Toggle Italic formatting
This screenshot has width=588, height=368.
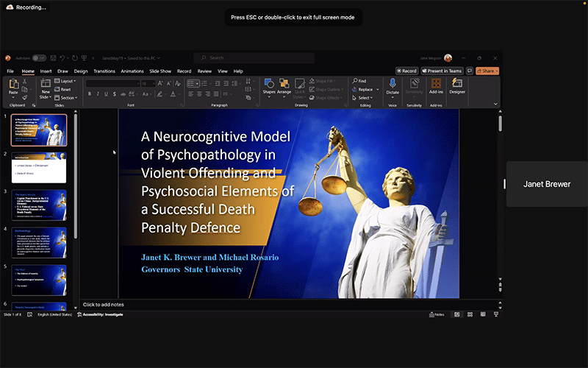point(98,94)
